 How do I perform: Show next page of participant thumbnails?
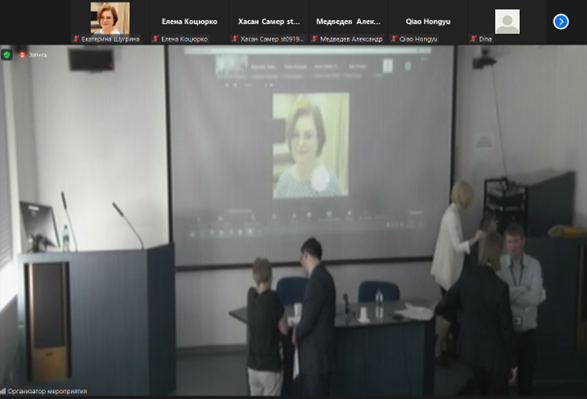pos(560,21)
